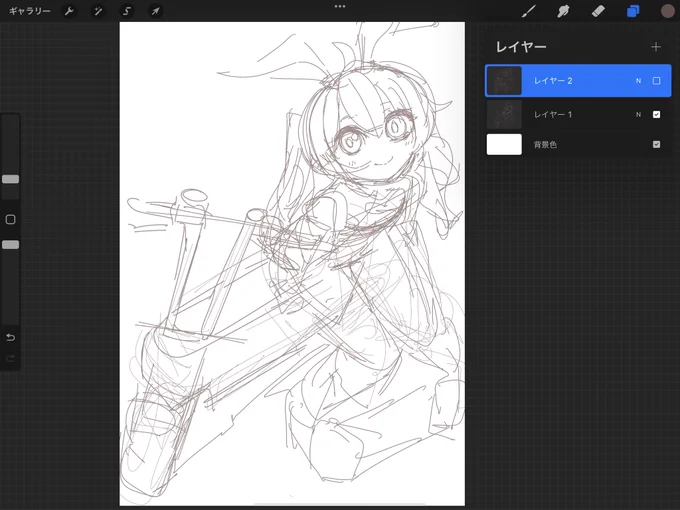Click the white 背景色 thumbnail

[x=504, y=144]
